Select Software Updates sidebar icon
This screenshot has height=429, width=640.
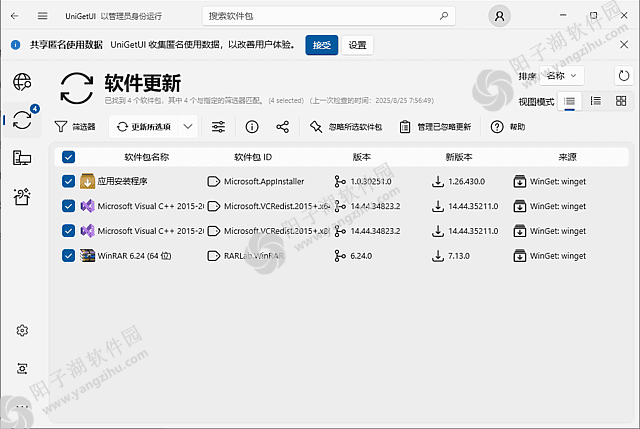pyautogui.click(x=22, y=120)
